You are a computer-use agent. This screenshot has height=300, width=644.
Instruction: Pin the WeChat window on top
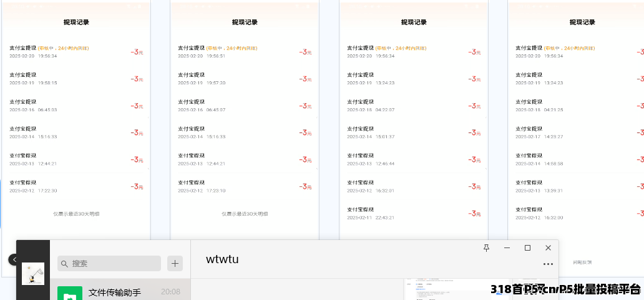coord(487,248)
